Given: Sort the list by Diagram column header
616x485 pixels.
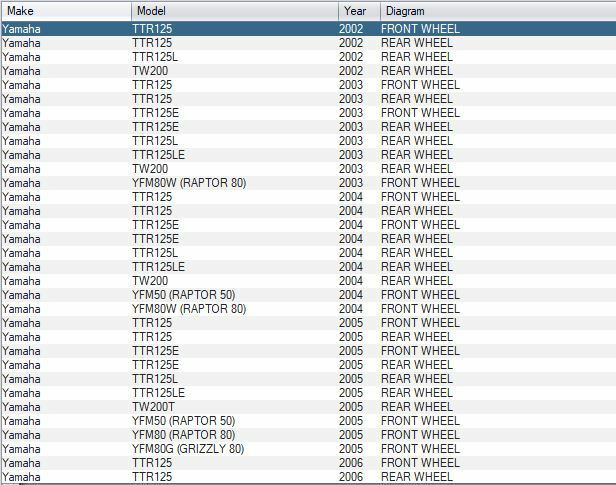Looking at the screenshot, I should [x=498, y=11].
